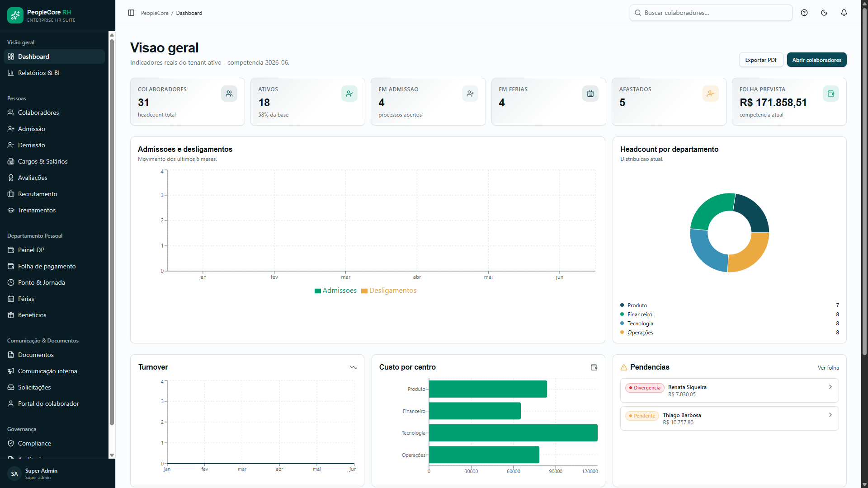The width and height of the screenshot is (868, 488).
Task: Open Dashboard in the sidebar
Action: pyautogui.click(x=54, y=56)
